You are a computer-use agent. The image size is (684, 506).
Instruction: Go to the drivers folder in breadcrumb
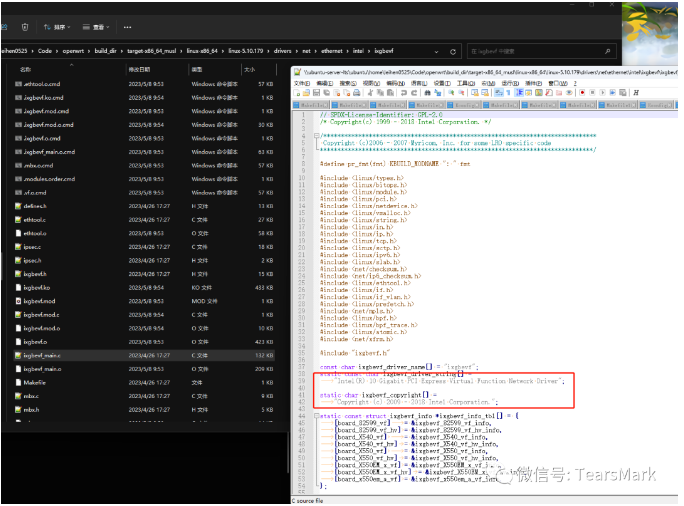click(x=282, y=51)
